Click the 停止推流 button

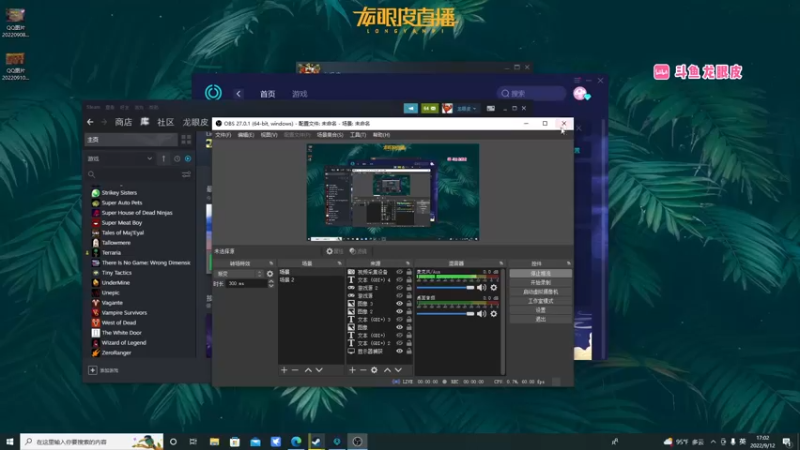[540, 273]
